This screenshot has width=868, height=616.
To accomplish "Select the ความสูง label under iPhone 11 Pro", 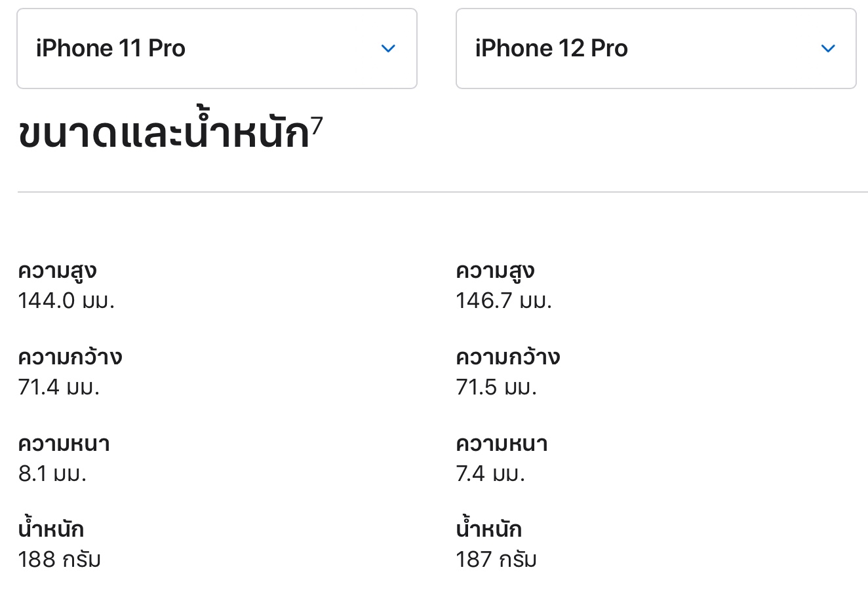I will 58,271.
